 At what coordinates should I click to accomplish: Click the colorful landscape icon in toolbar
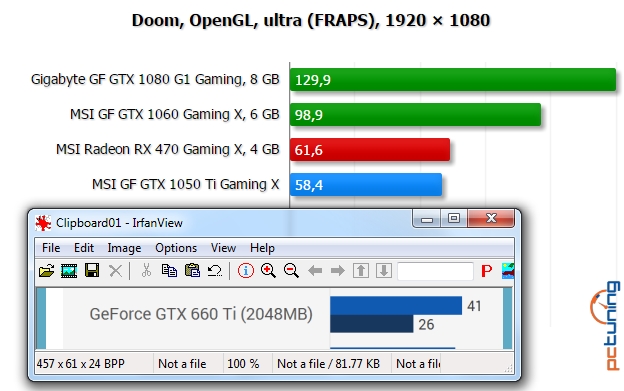[x=508, y=271]
